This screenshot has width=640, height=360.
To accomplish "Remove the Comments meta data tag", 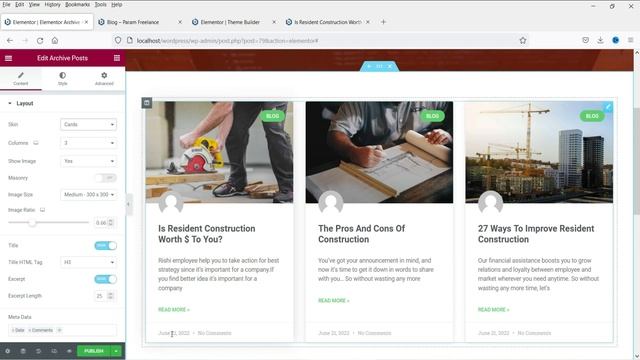I will (x=29, y=330).
